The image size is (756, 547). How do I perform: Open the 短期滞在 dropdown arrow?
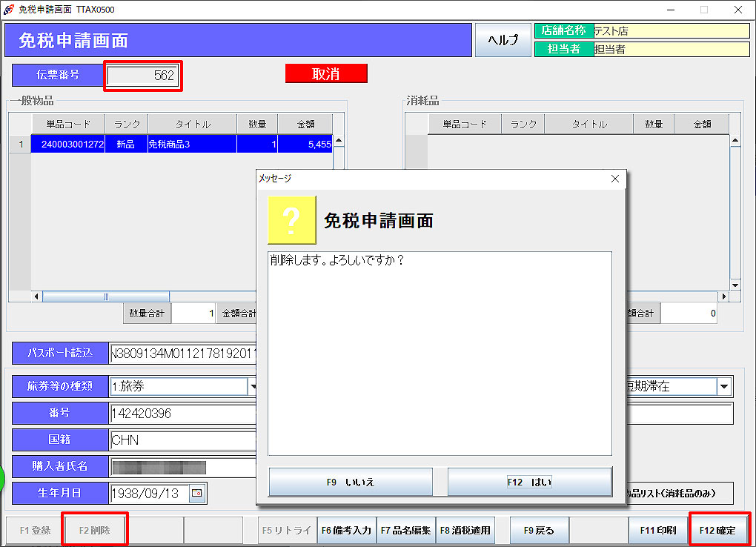coord(723,386)
